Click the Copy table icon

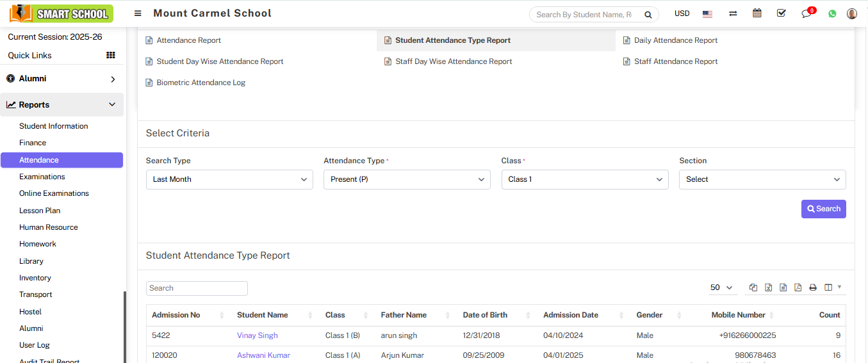pyautogui.click(x=753, y=287)
